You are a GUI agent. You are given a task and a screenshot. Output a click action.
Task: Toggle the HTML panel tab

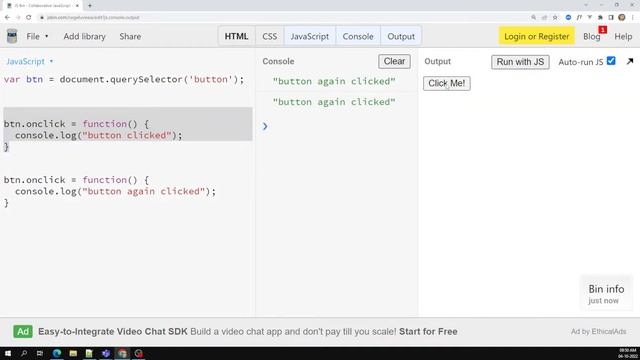(x=236, y=36)
